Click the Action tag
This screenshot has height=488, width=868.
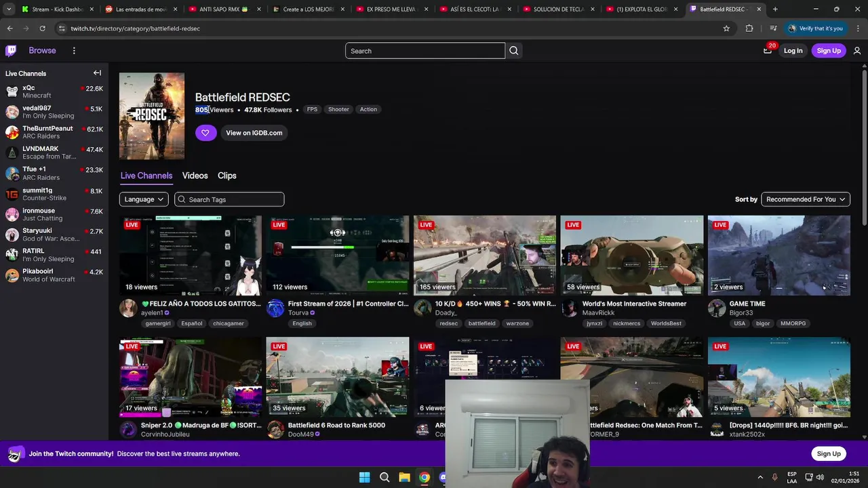(x=368, y=109)
